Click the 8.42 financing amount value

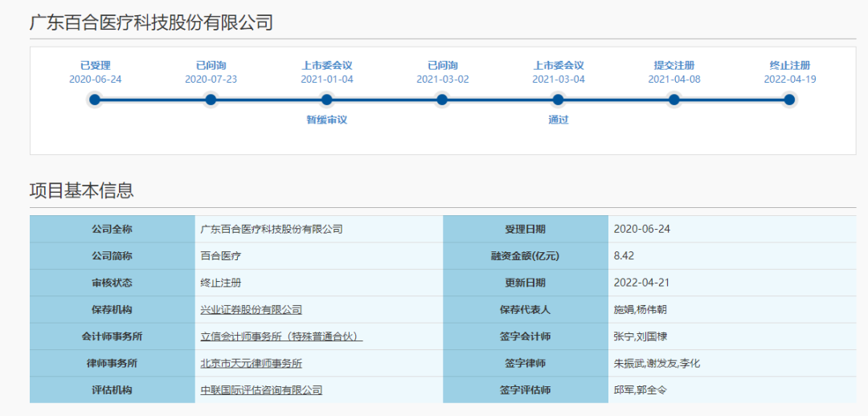coord(624,256)
